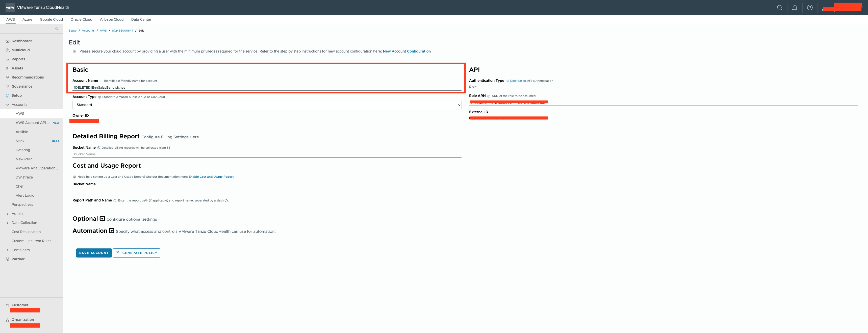868x333 pixels.
Task: Open the Account Type dropdown
Action: pos(267,105)
